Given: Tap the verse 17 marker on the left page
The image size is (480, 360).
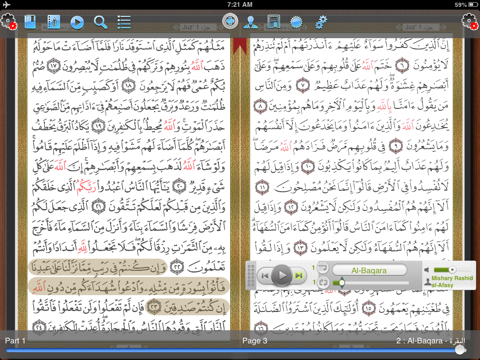Looking at the screenshot, I should point(54,66).
